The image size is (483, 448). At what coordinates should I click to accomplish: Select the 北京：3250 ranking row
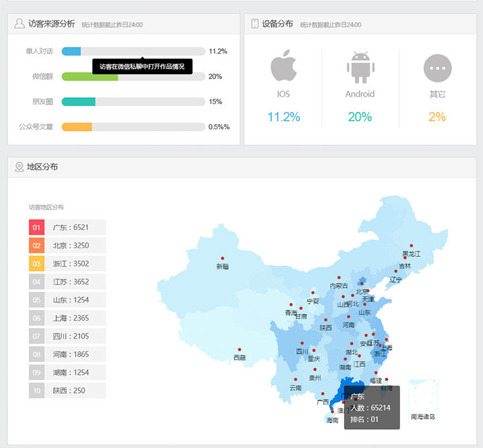[67, 245]
